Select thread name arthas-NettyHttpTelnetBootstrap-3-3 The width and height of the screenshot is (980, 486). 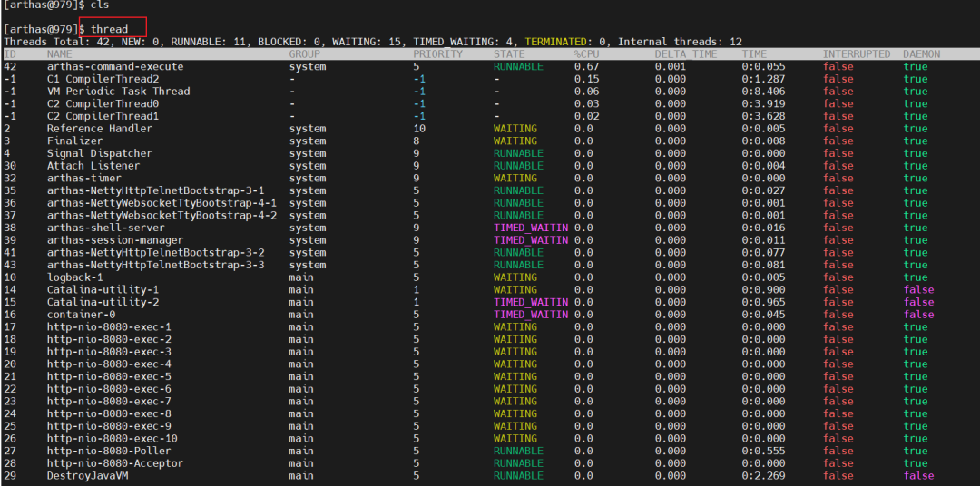click(x=156, y=265)
